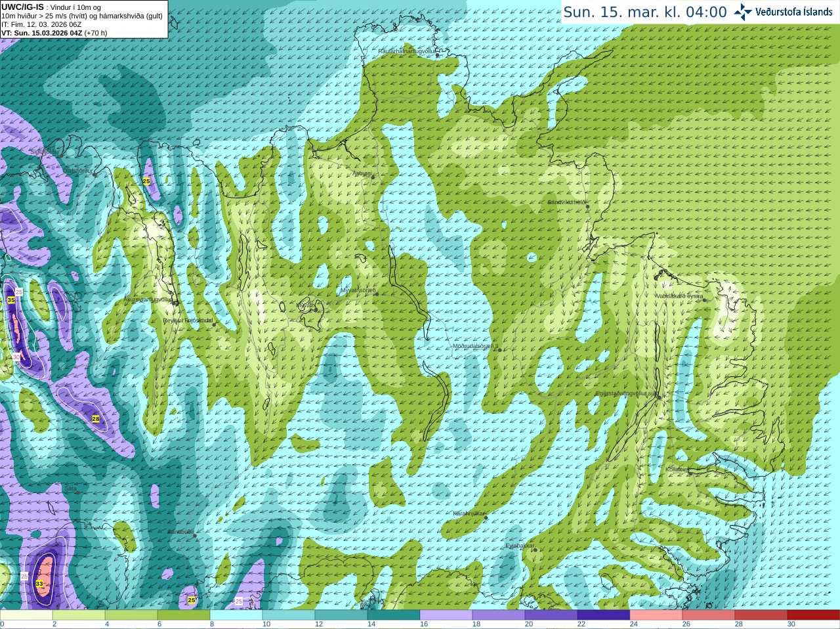This screenshot has width=840, height=629.
Task: Click the Kollaleira station label
Action: tap(677, 469)
